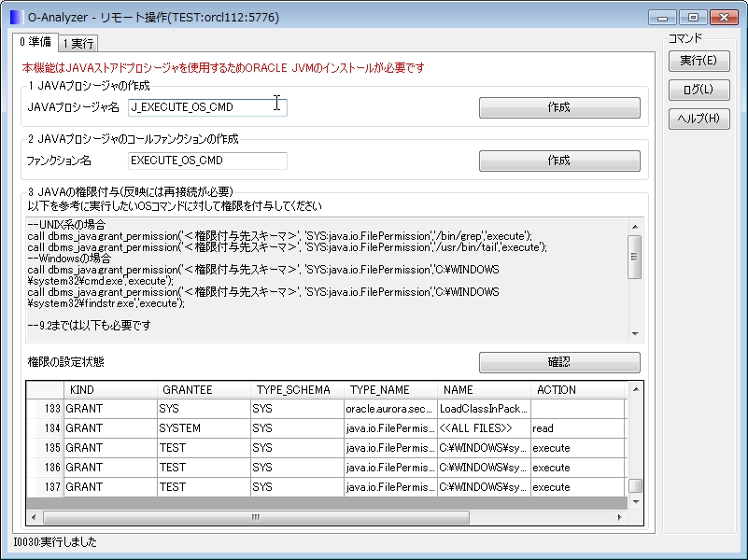
Task: Click the 実行(E) command button
Action: click(x=699, y=61)
